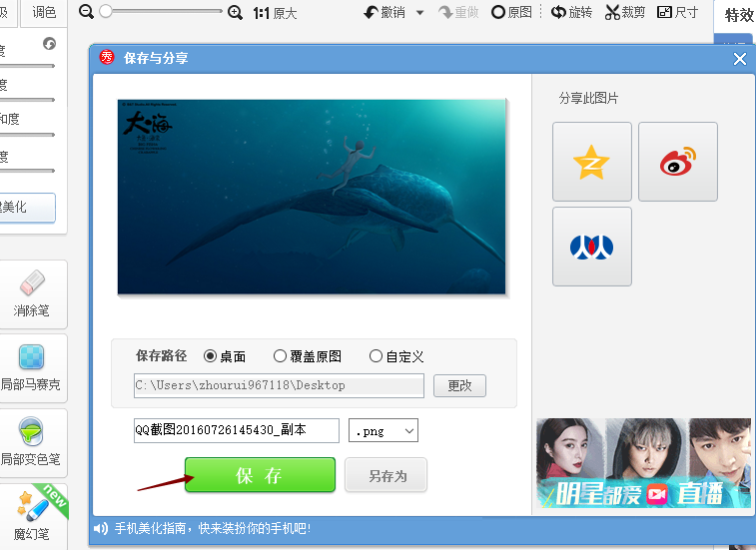This screenshot has width=756, height=550.
Task: Click the zoom slider handle in toolbar
Action: 106,11
